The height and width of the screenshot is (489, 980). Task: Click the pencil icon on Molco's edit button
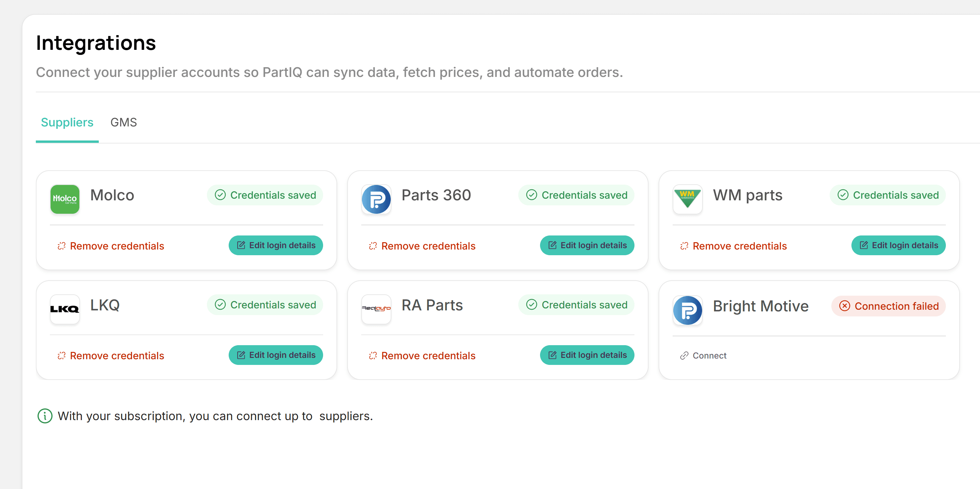pos(241,245)
